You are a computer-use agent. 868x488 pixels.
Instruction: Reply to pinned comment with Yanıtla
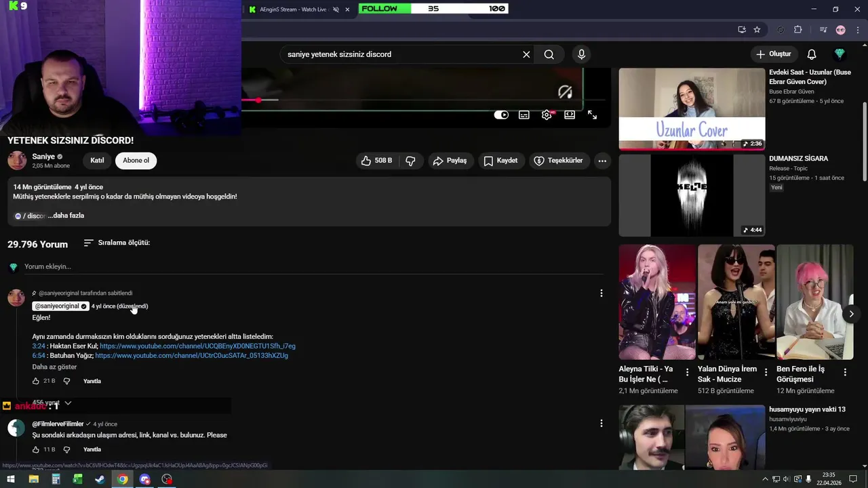click(x=92, y=381)
